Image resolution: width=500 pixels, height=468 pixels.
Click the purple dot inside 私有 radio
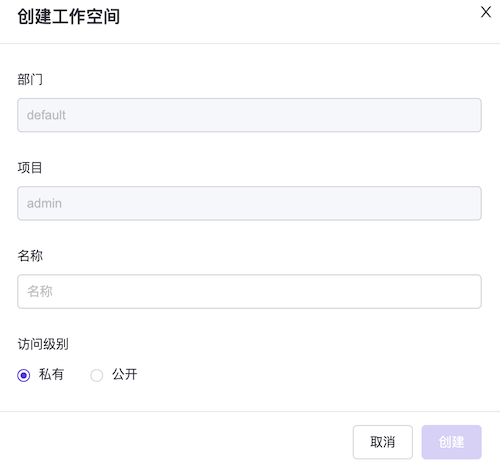click(x=24, y=375)
